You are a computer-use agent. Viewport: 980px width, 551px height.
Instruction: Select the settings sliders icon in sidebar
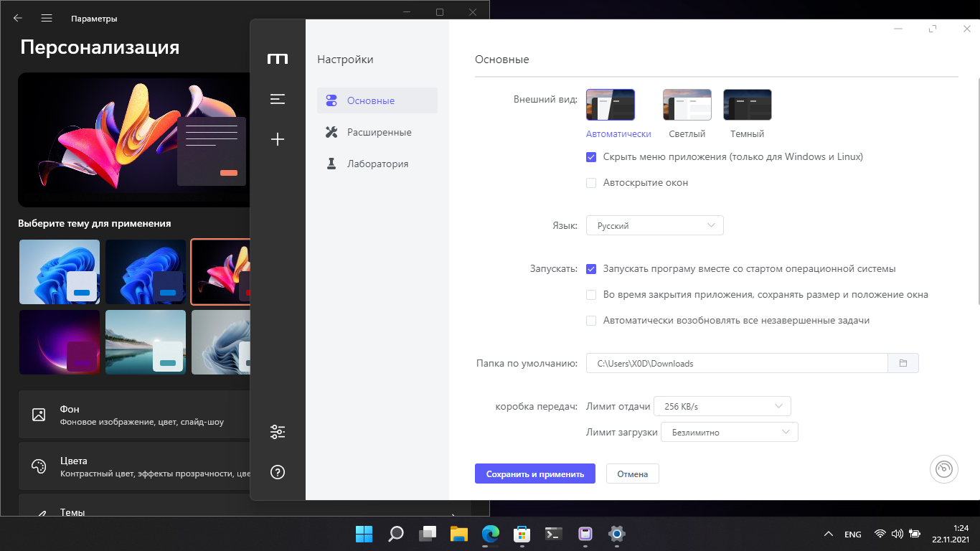tap(278, 431)
